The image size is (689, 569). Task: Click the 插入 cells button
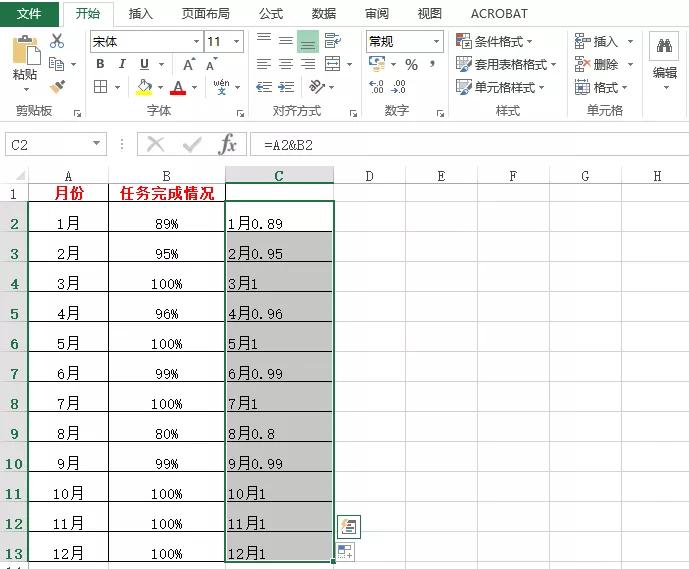point(596,42)
